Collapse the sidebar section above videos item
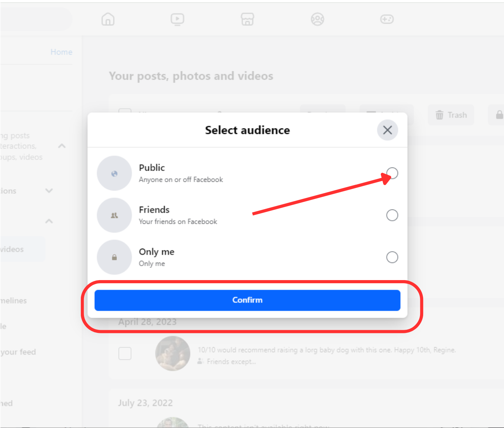The height and width of the screenshot is (428, 504). [49, 221]
